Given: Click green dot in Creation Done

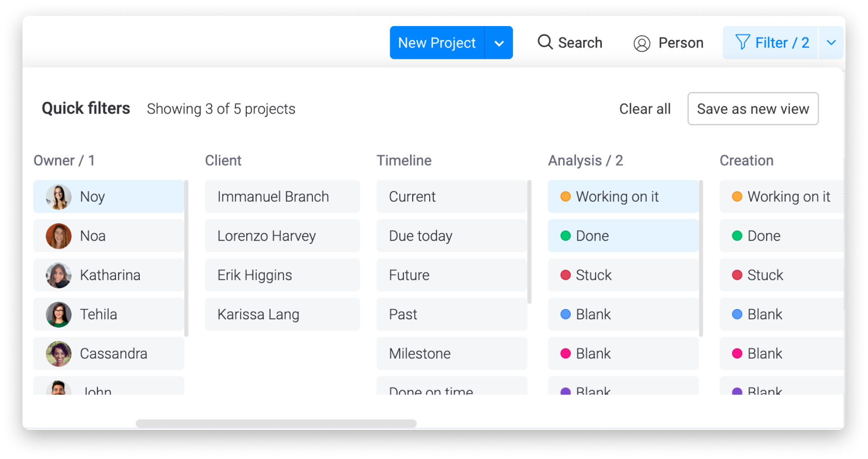Looking at the screenshot, I should (737, 236).
